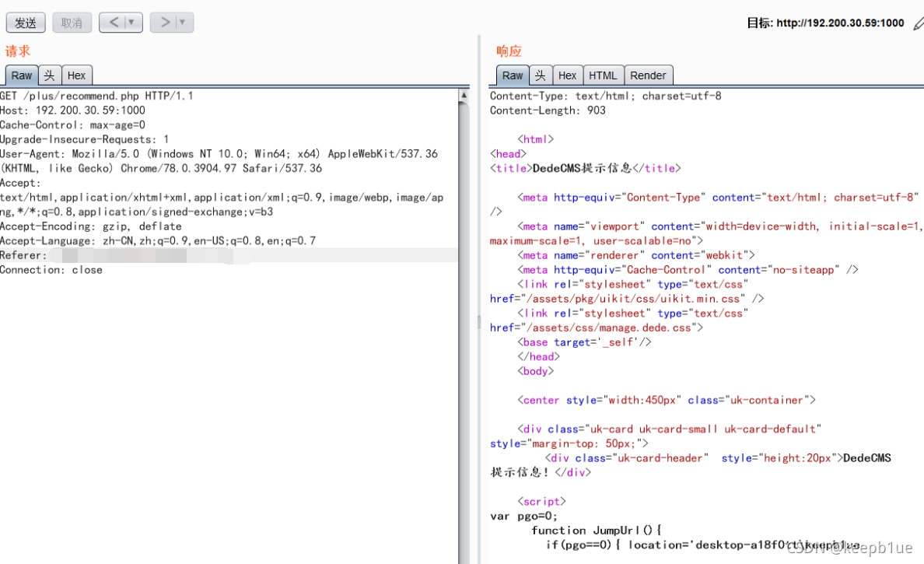
Task: Select the request Hex tab
Action: [x=76, y=75]
